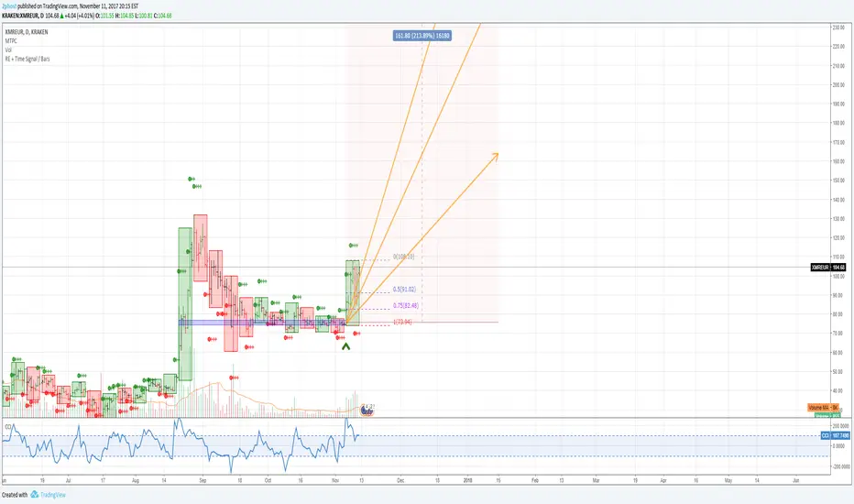Select the RE + Time Signal / Bars label

27,59
